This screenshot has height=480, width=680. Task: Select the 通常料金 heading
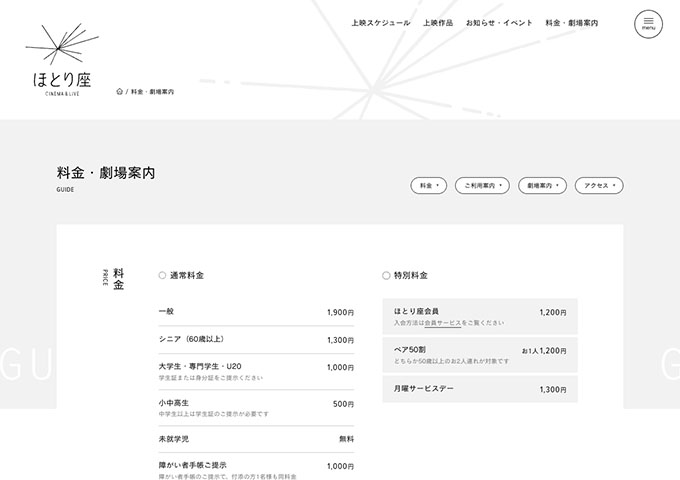pyautogui.click(x=186, y=275)
